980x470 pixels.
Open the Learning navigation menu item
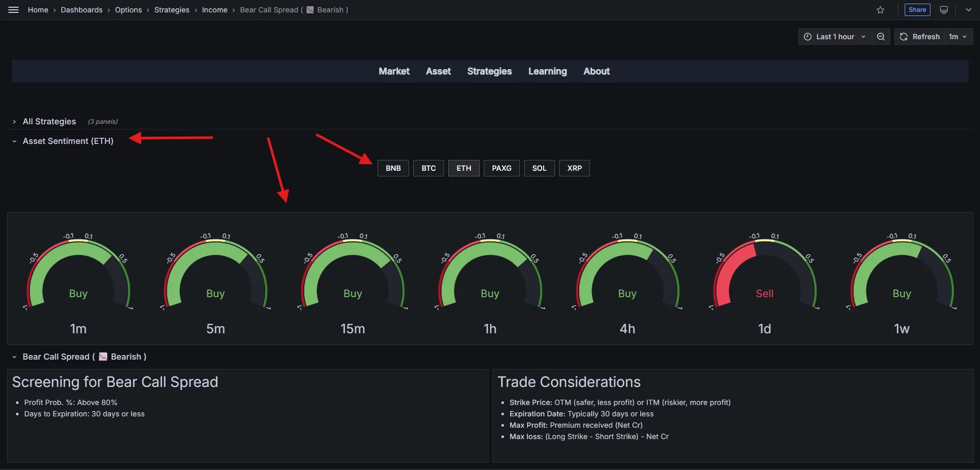pos(547,71)
